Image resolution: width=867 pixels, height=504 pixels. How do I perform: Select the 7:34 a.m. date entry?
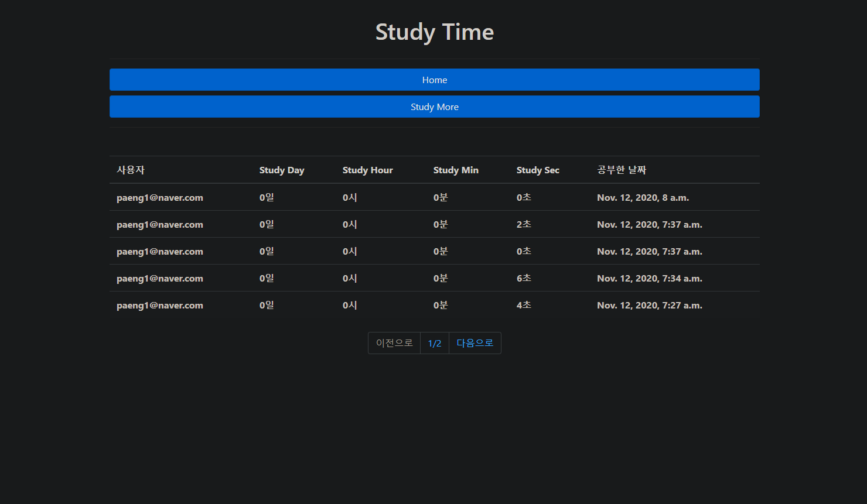tap(649, 278)
